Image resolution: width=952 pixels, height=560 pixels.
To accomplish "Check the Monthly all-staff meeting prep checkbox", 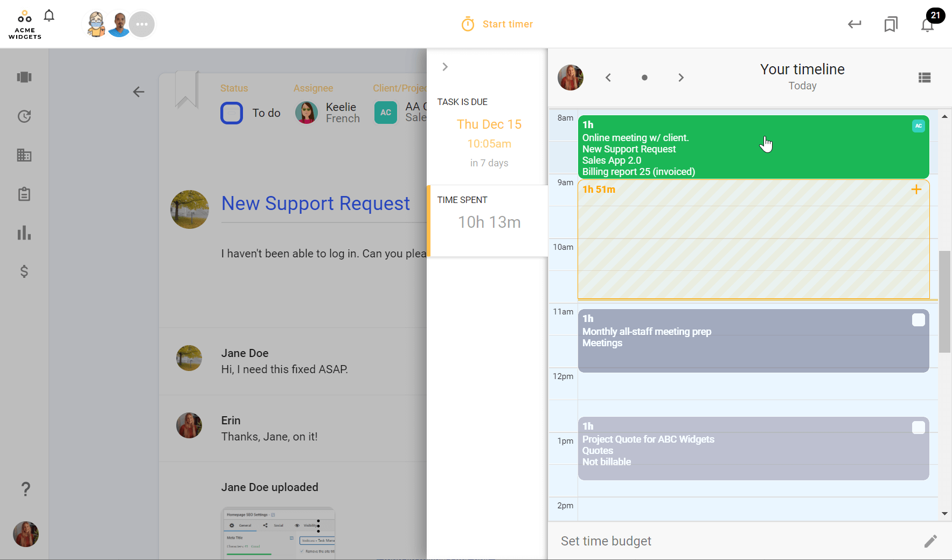I will (919, 320).
